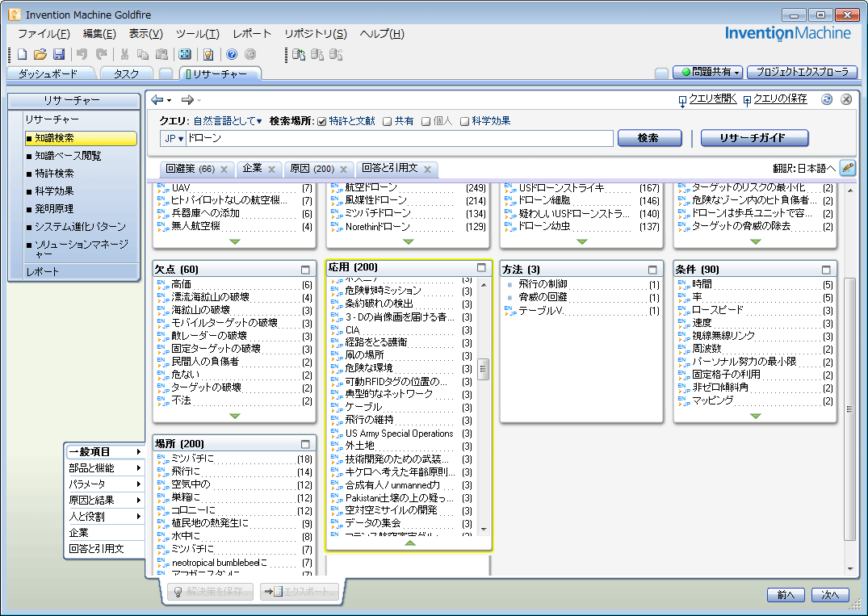Maximize the 条件 (90) panel
Viewport: 868px width, 616px height.
tap(827, 270)
